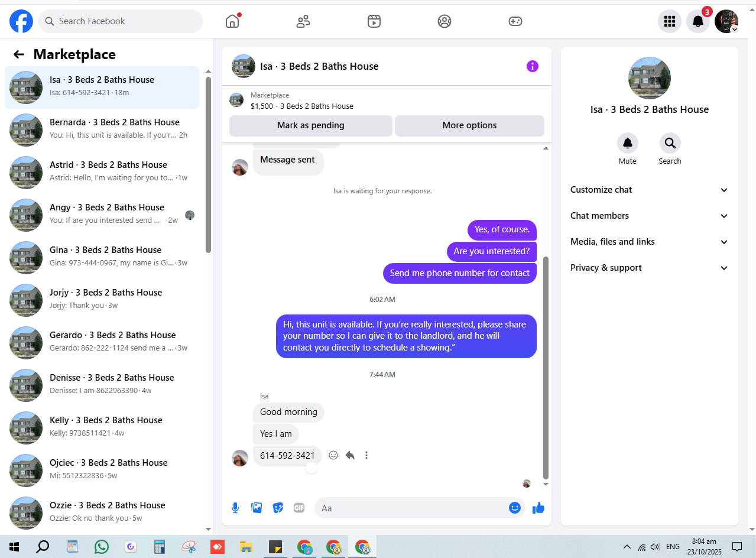Click the back arrow next to Marketplace
The image size is (756, 558).
pyautogui.click(x=19, y=54)
